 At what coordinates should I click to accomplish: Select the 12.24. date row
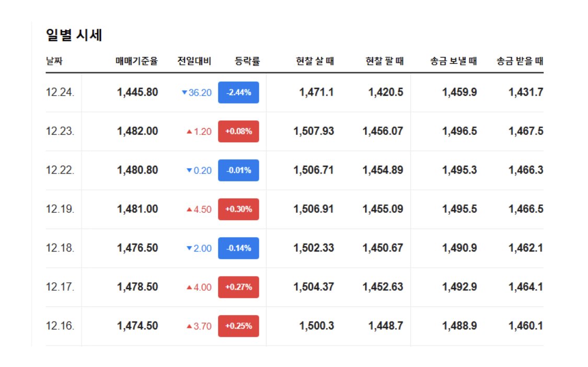60,93
